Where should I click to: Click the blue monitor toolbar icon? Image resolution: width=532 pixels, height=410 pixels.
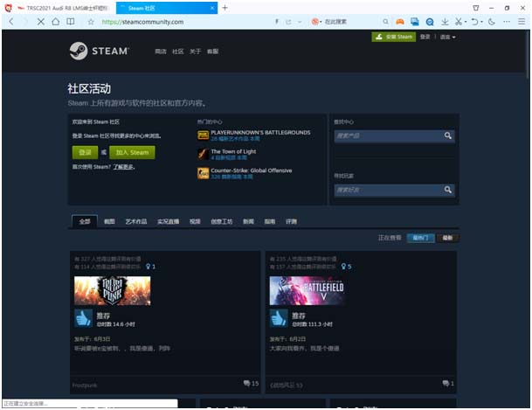click(415, 22)
